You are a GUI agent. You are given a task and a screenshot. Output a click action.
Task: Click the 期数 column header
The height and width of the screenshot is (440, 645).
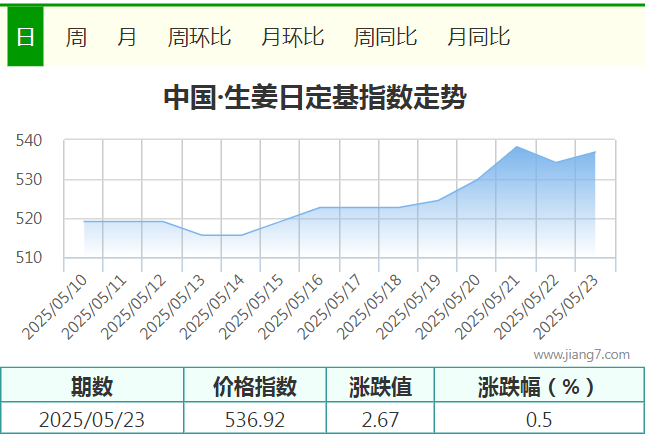92,386
